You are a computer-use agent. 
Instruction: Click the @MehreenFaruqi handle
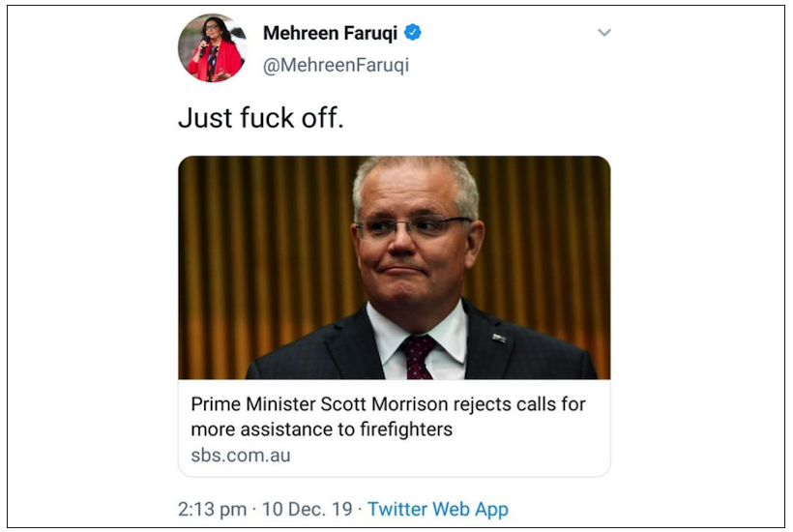click(336, 66)
